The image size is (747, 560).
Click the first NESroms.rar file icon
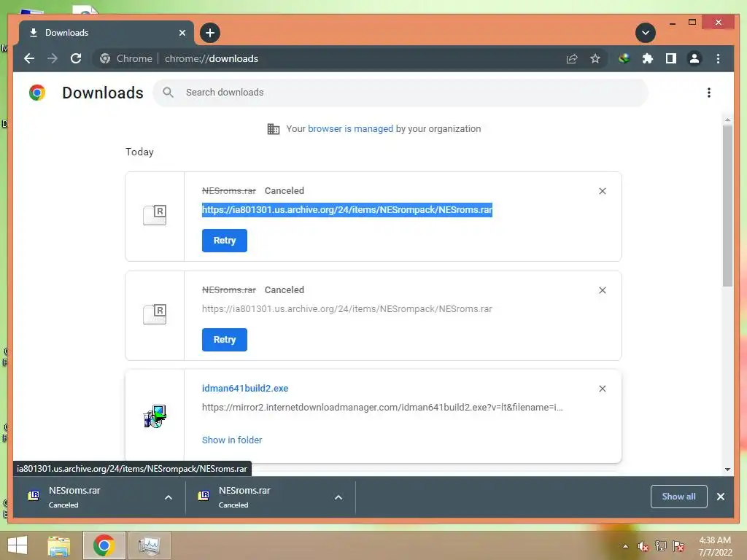(155, 215)
